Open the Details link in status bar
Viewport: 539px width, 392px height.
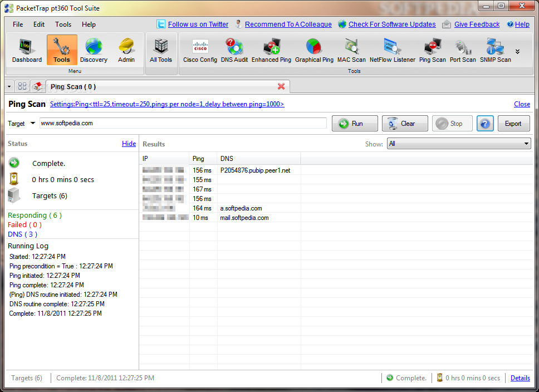520,378
